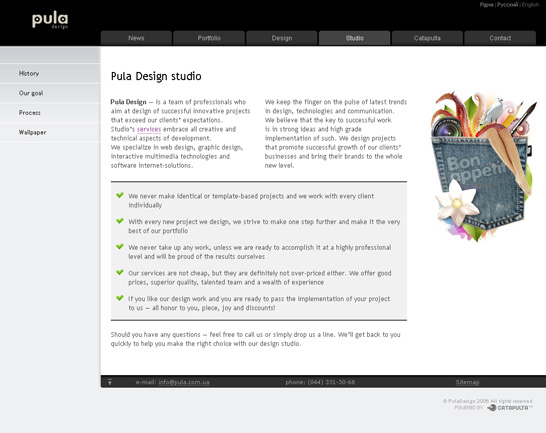Switch language to Русский
The image size is (546, 433).
[507, 5]
